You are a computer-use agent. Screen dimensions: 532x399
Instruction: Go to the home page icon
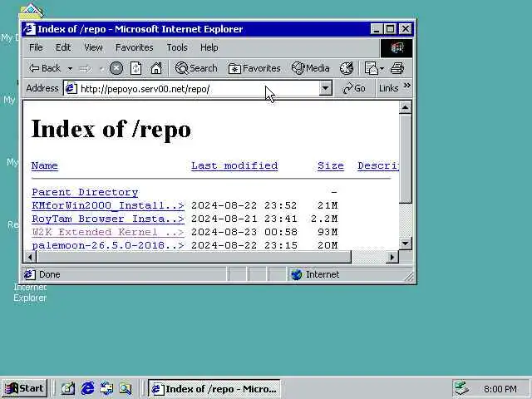(156, 68)
